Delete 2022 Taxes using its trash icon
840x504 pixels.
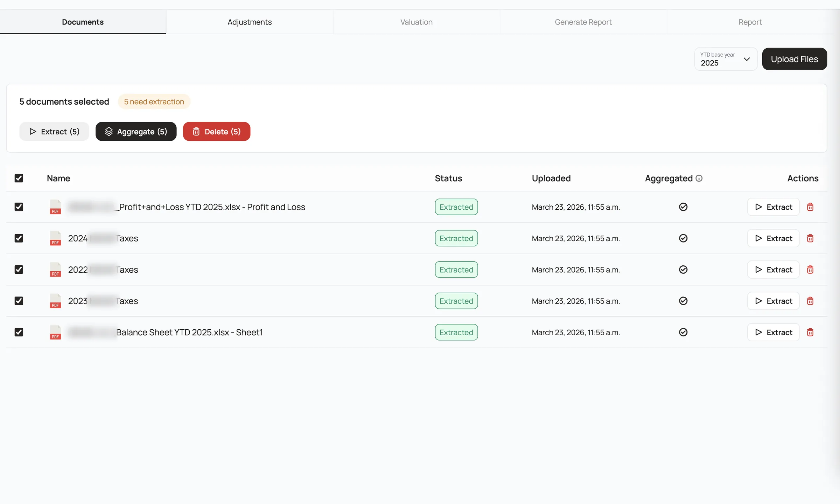coord(810,269)
